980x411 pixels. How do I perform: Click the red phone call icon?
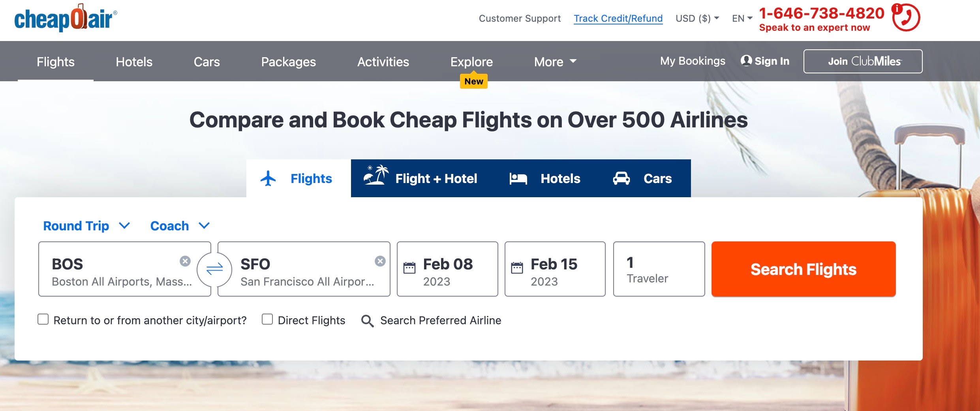(906, 18)
